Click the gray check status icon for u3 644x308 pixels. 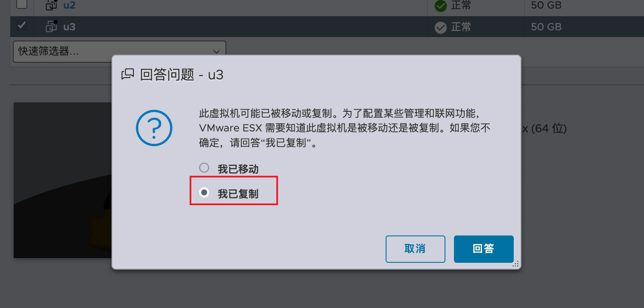pyautogui.click(x=440, y=27)
